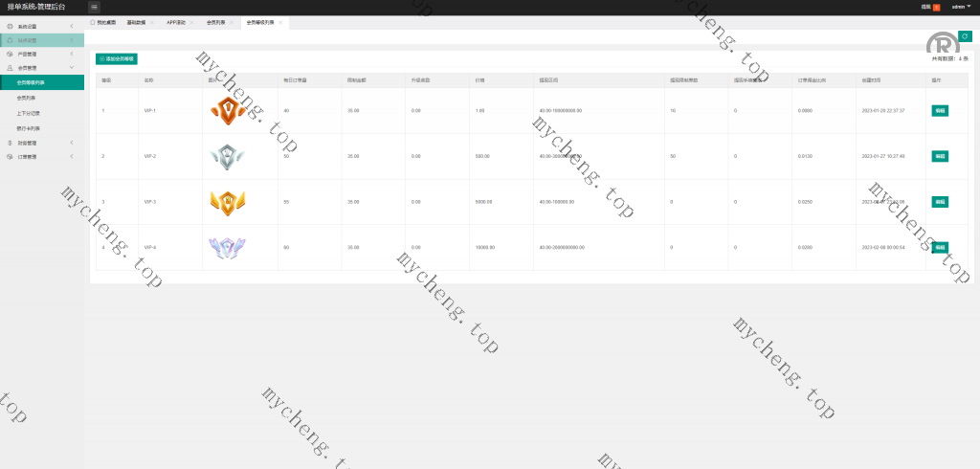
Task: Open the admin user dropdown
Action: click(x=961, y=7)
